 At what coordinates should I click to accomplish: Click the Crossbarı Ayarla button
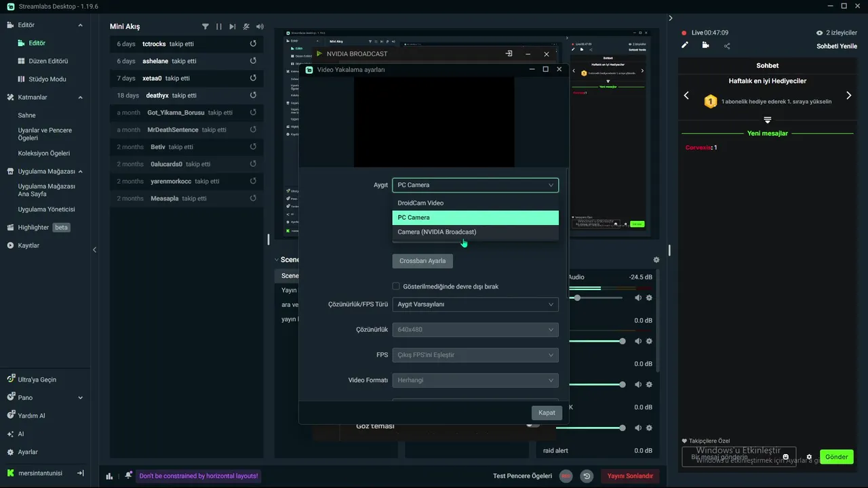422,261
